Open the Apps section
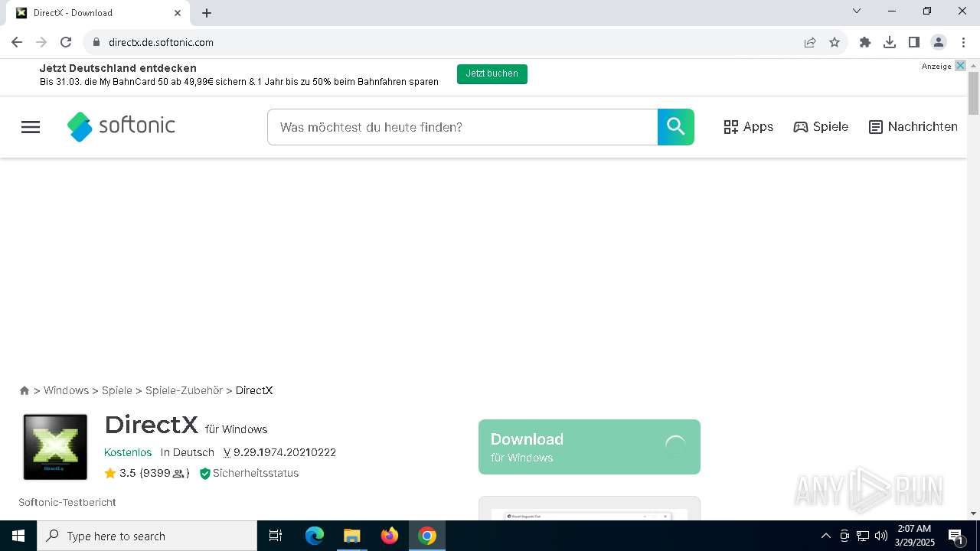 click(749, 127)
